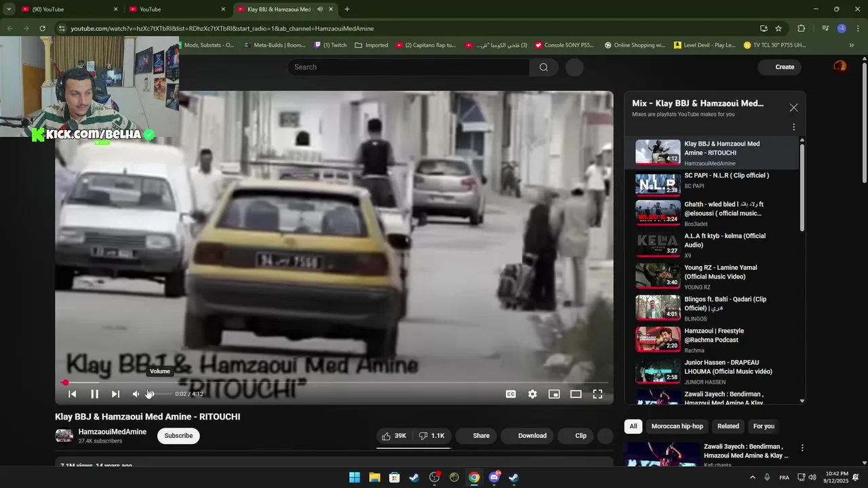868x488 pixels.
Task: Open the taskbar clock and date
Action: (x=837, y=478)
